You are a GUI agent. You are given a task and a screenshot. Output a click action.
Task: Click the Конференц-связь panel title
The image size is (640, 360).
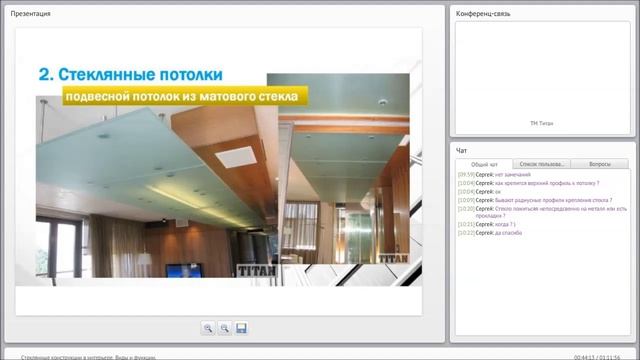coord(483,13)
